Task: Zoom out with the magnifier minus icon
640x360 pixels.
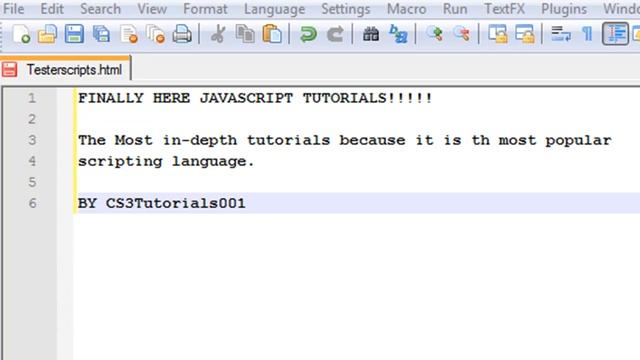Action: tap(461, 34)
